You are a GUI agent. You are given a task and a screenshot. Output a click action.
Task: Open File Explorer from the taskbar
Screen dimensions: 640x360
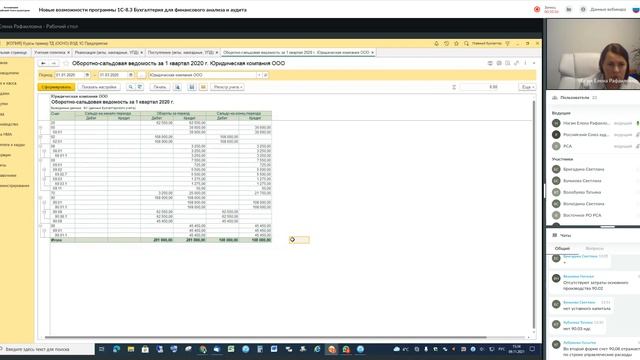tap(131, 349)
